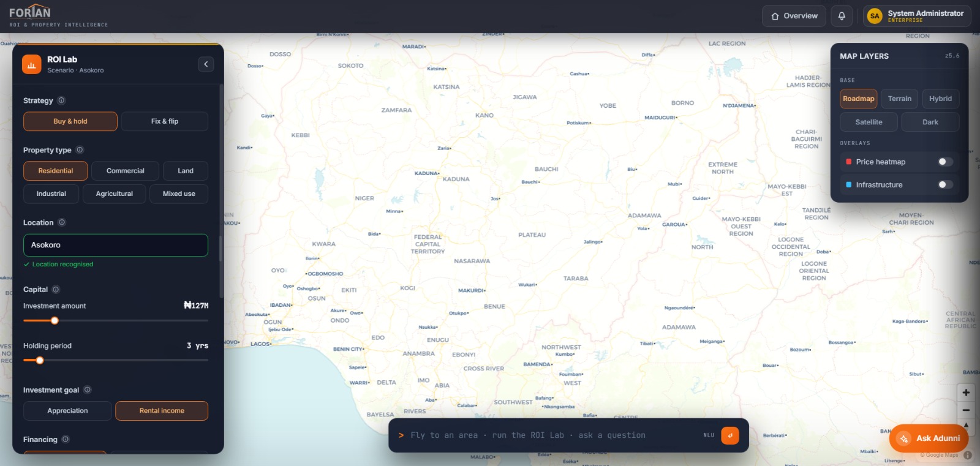Select Appreciation investment goal
The image size is (980, 466).
(x=67, y=411)
